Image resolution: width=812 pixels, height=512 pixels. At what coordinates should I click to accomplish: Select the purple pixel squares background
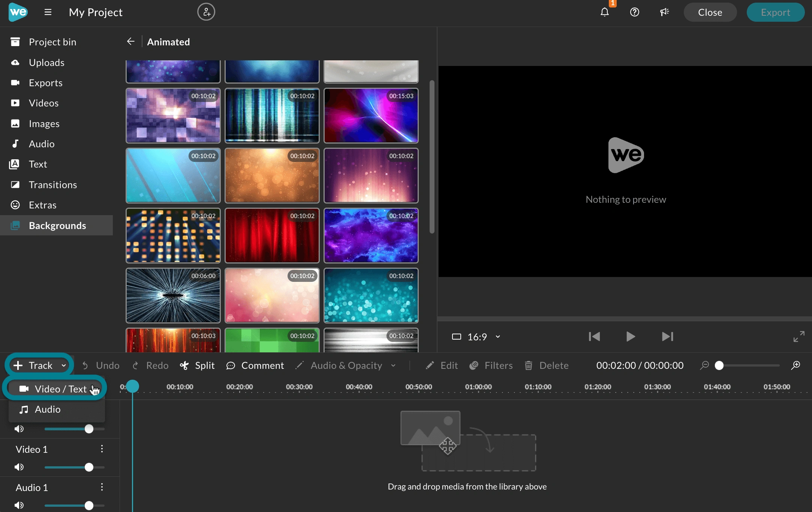click(173, 115)
